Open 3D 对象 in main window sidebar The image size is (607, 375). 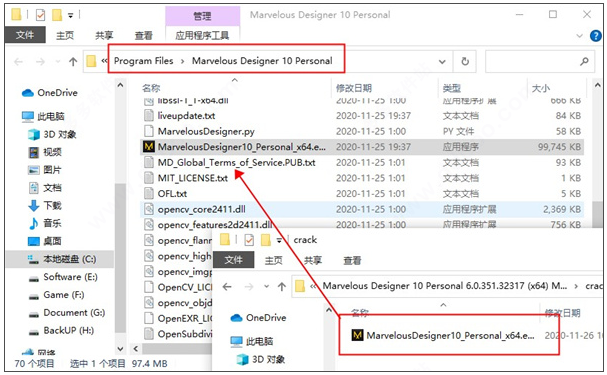pyautogui.click(x=52, y=134)
